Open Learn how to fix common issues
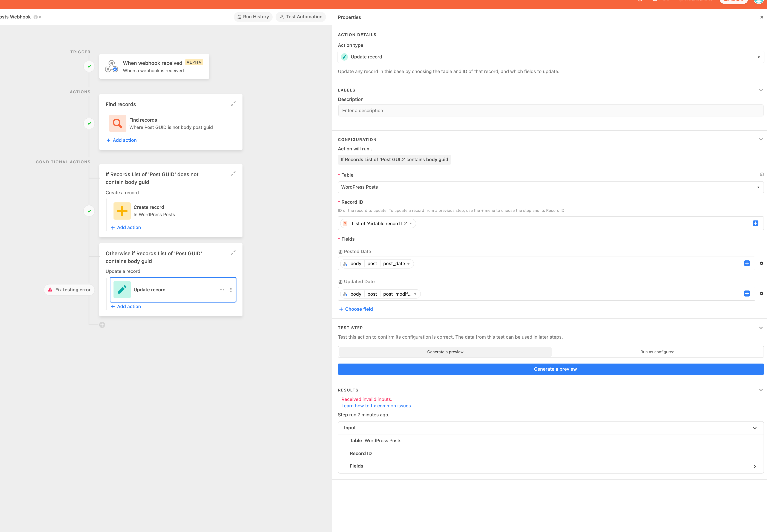767x532 pixels. 376,406
